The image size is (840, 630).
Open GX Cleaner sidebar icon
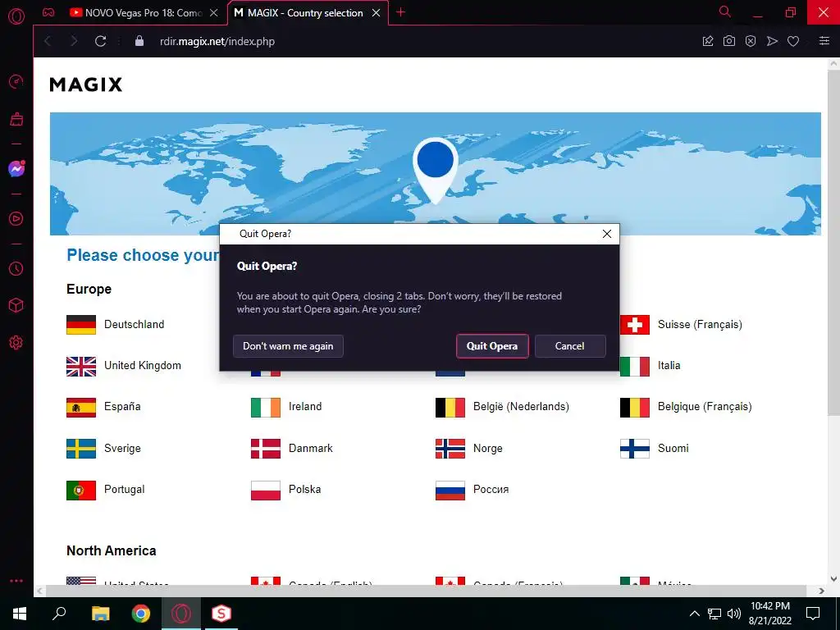click(16, 119)
